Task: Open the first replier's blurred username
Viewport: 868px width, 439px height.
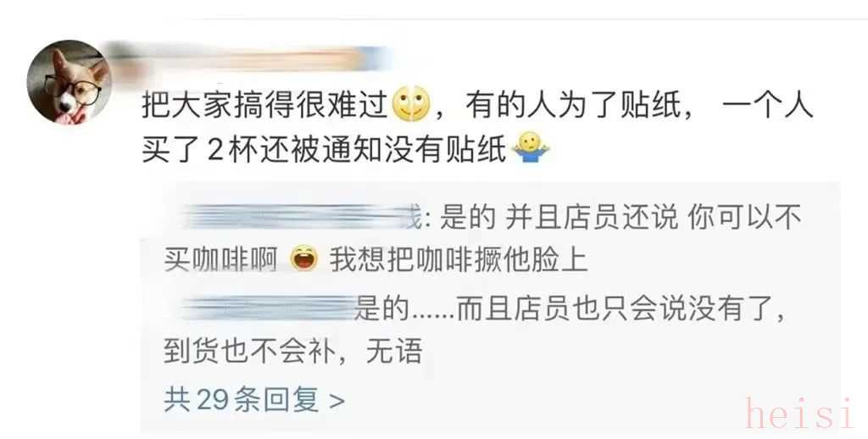Action: click(299, 217)
